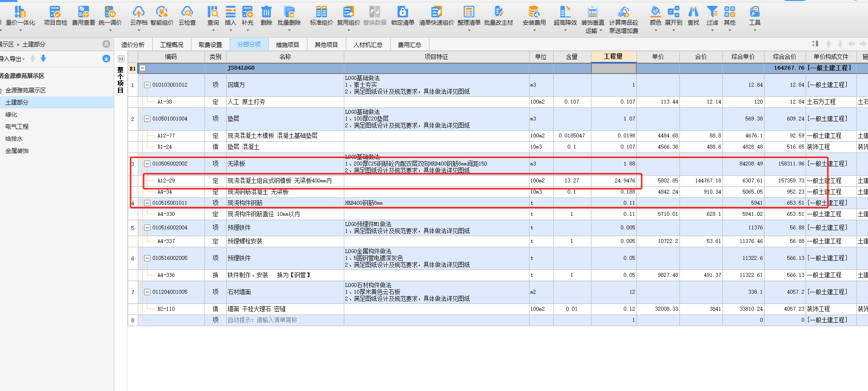
Task: Switch to the 措施项目 tab
Action: 287,45
